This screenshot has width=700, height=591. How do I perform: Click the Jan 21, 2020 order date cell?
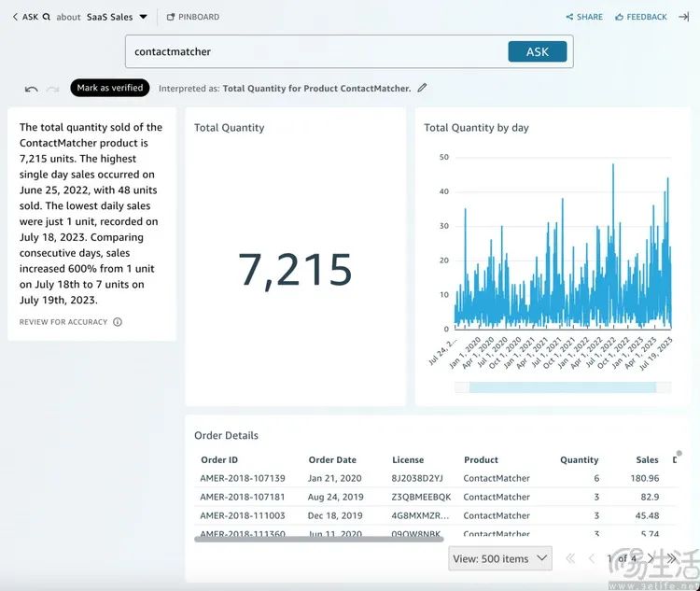tap(334, 478)
